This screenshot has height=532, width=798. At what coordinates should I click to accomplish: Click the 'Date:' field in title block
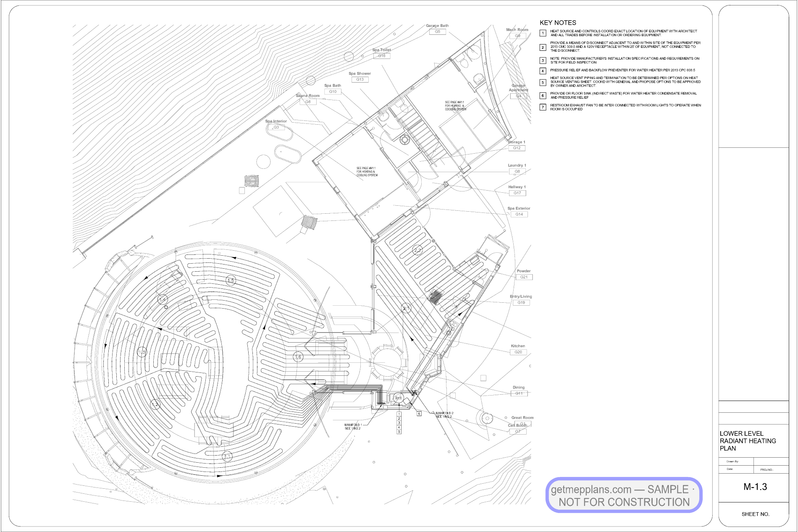(730, 469)
